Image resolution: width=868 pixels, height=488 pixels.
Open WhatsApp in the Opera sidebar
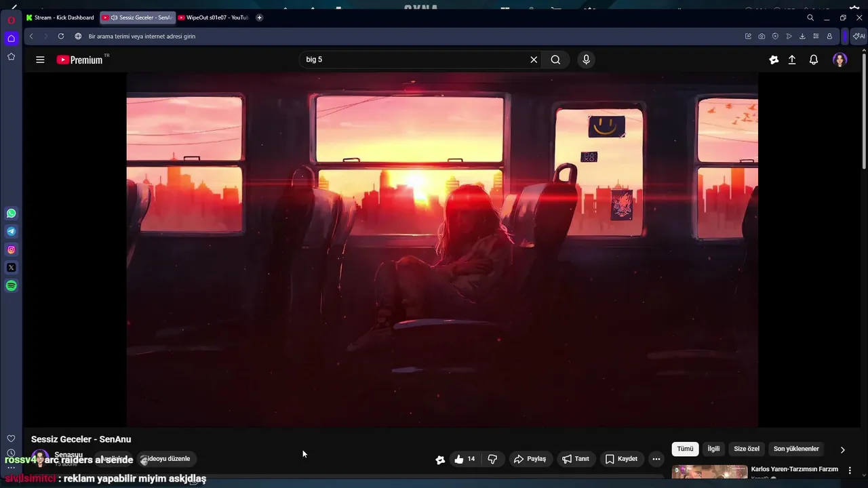tap(12, 213)
